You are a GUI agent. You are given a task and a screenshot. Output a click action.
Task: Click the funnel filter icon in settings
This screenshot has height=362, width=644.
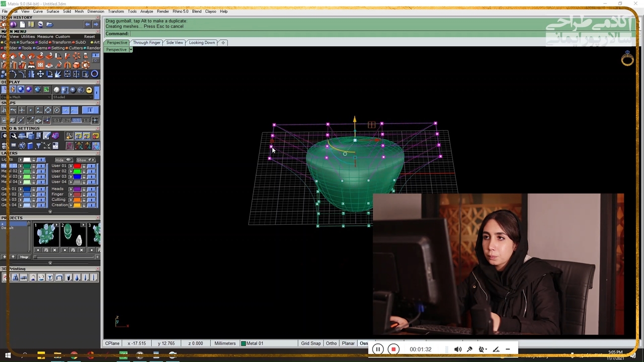[38, 146]
